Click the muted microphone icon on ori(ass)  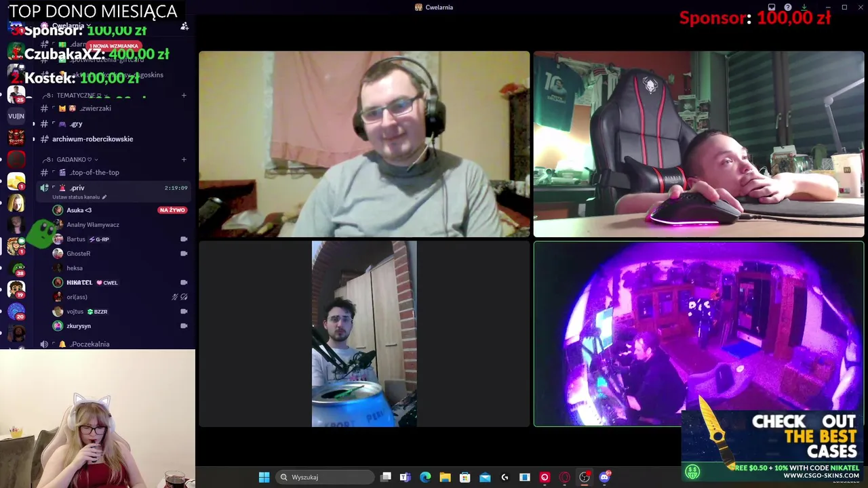(x=175, y=297)
